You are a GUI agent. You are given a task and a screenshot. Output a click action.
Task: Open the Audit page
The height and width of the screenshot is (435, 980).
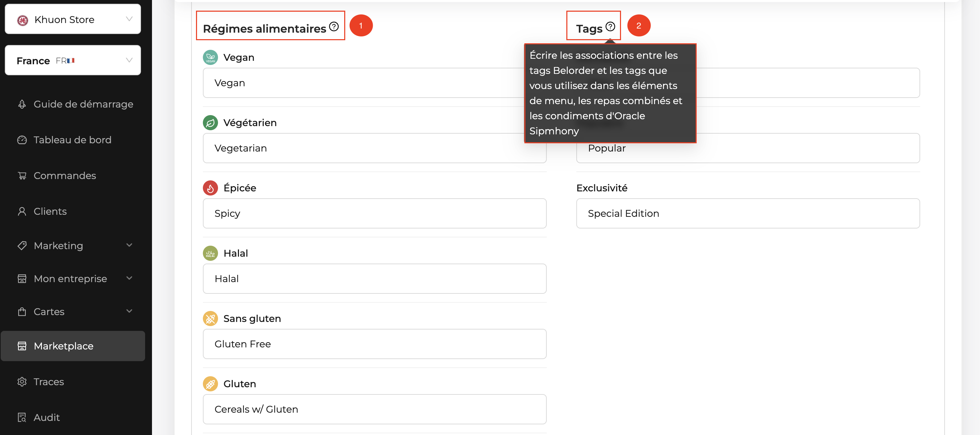point(73,417)
